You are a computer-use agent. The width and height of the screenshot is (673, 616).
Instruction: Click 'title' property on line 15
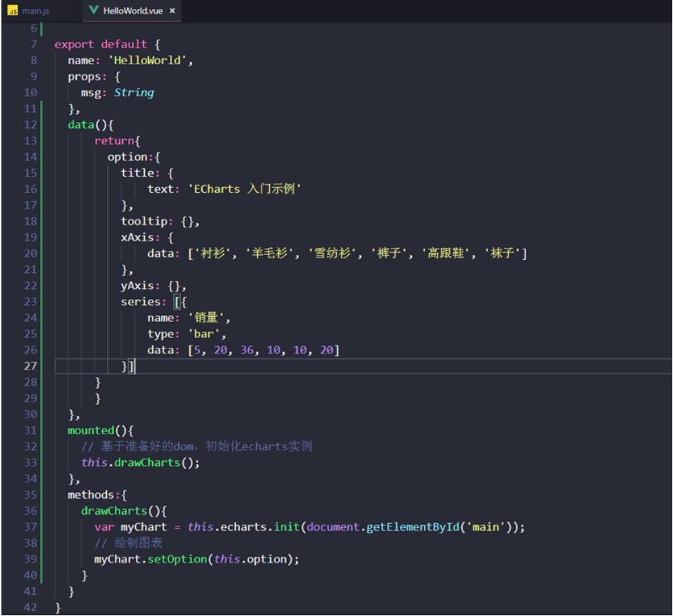(x=138, y=173)
